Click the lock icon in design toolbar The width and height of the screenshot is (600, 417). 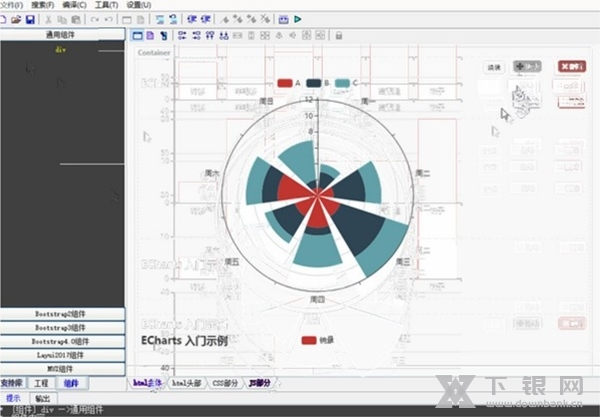pyautogui.click(x=339, y=36)
